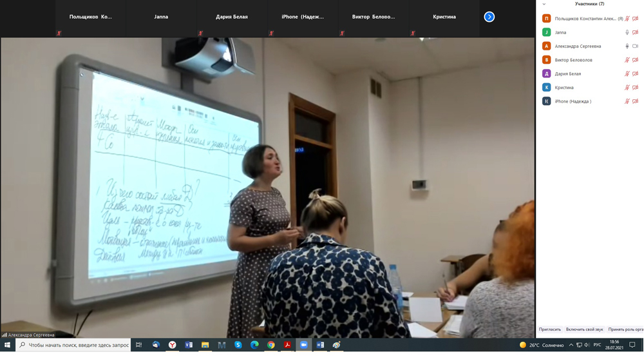644x363 pixels.
Task: Click the Пригласить button
Action: [550, 329]
